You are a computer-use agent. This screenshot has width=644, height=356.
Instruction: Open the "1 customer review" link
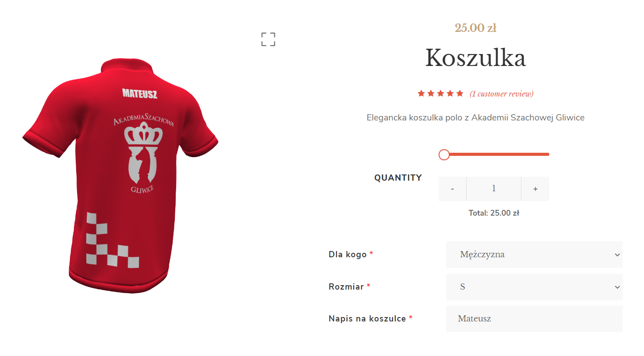[501, 94]
